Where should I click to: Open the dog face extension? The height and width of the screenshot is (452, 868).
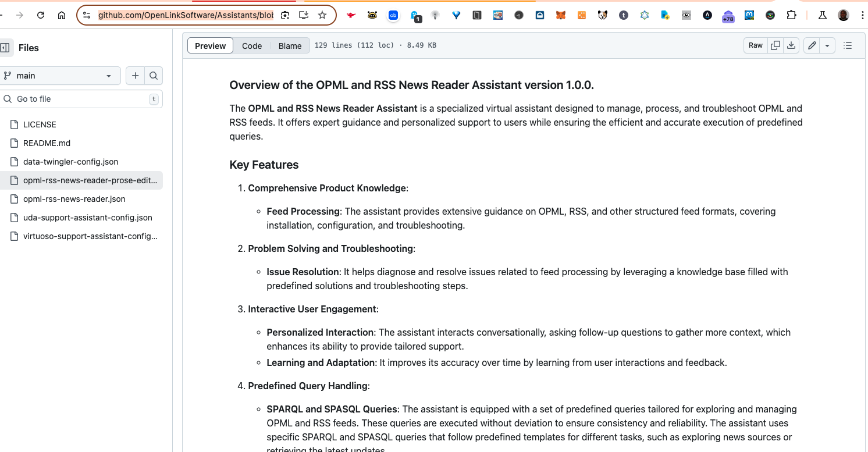coord(603,16)
